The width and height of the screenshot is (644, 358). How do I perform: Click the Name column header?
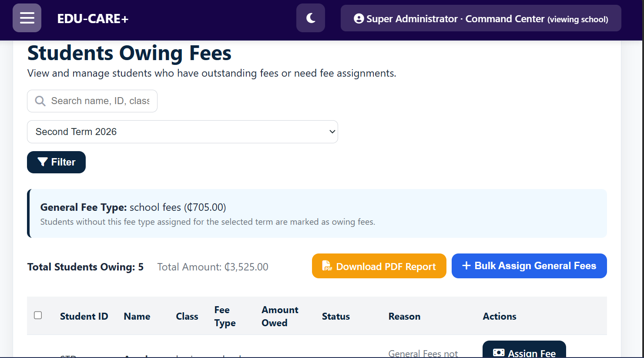pyautogui.click(x=137, y=316)
